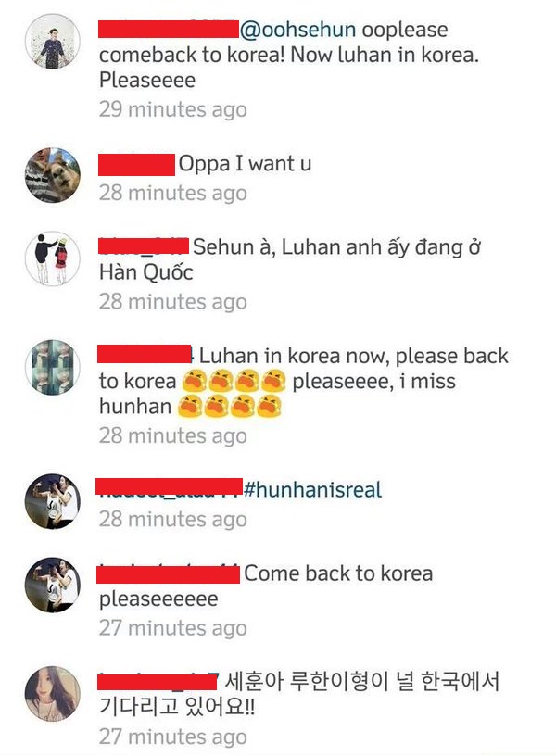Tap avatar next to 'Come back to korea'
This screenshot has width=556, height=756.
53,585
